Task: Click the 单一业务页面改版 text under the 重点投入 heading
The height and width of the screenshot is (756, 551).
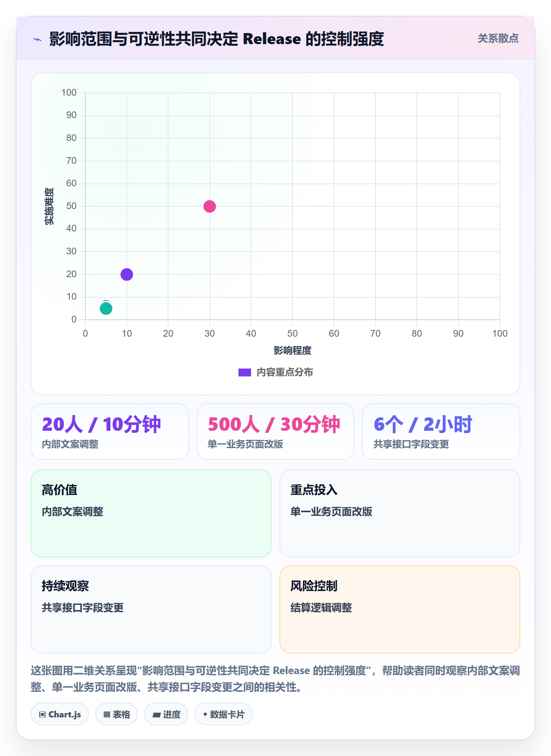Action: pyautogui.click(x=331, y=511)
